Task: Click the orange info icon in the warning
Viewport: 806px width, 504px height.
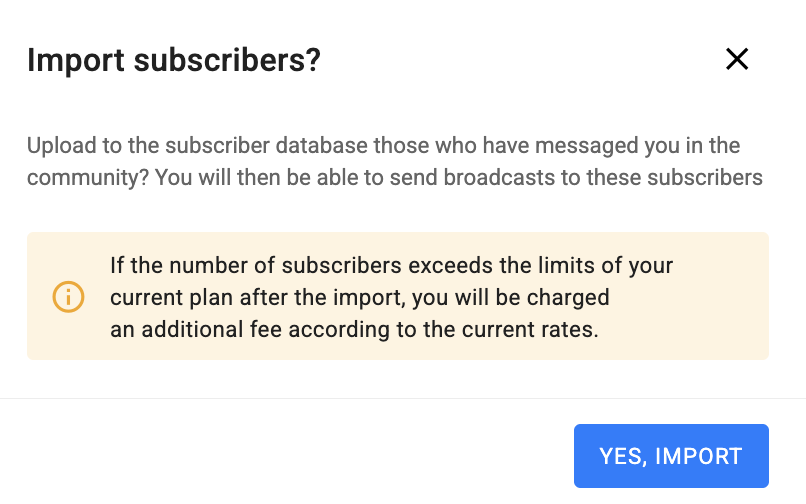Action: point(68,297)
